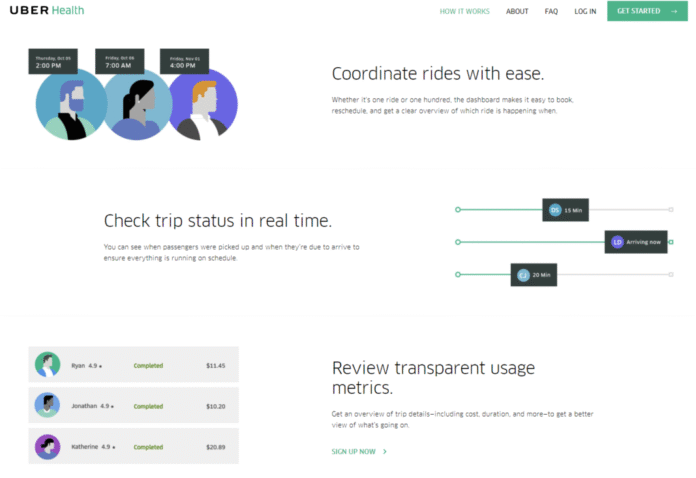The width and height of the screenshot is (696, 478).
Task: Click Jonathan's driver avatar
Action: [x=47, y=405]
